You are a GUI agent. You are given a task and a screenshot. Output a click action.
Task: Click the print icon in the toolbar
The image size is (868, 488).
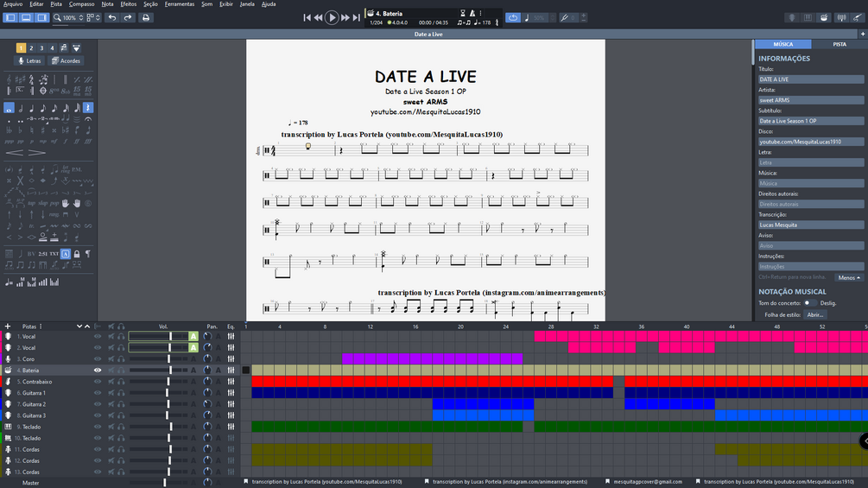pyautogui.click(x=146, y=17)
